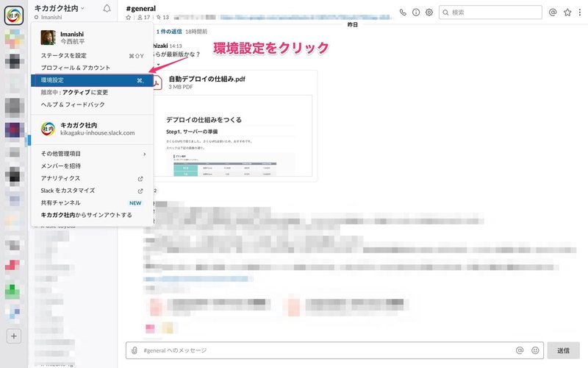The width and height of the screenshot is (588, 368).
Task: Open starred items star icon
Action: pyautogui.click(x=567, y=13)
